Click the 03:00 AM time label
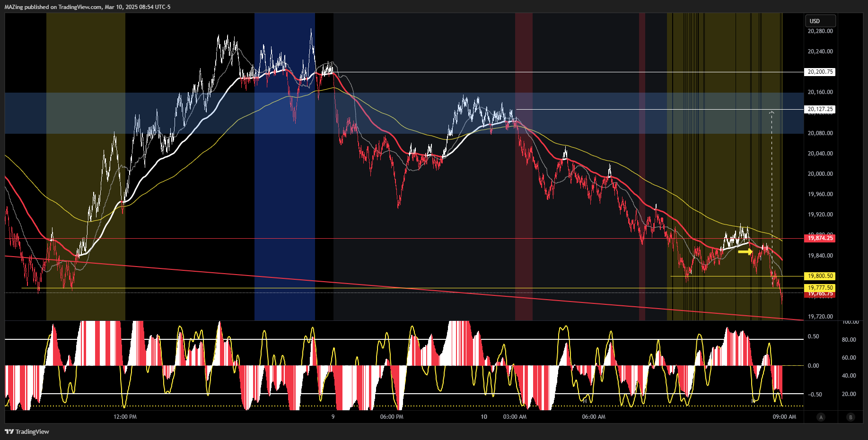The height and width of the screenshot is (440, 868). pos(515,417)
